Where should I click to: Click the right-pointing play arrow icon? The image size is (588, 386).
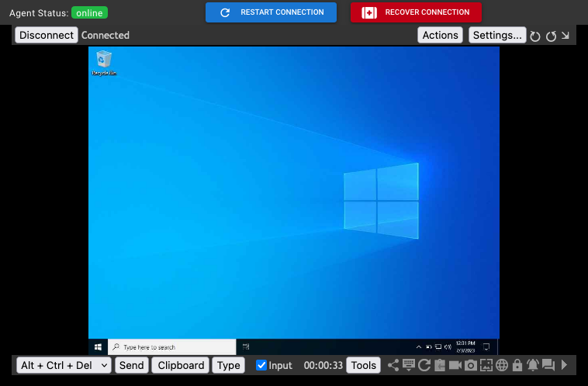pyautogui.click(x=564, y=365)
